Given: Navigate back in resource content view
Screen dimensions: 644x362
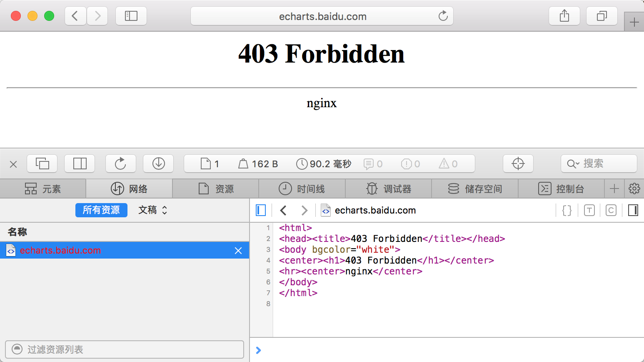Looking at the screenshot, I should coord(283,210).
